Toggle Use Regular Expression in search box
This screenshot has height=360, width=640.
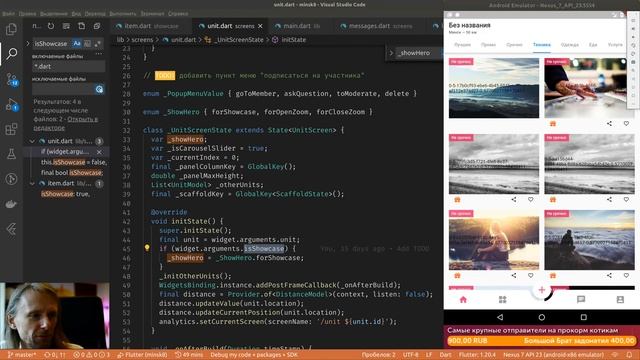coord(98,43)
